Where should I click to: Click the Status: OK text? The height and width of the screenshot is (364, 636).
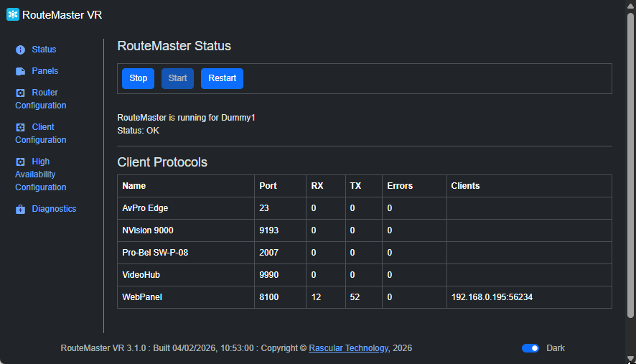click(139, 131)
